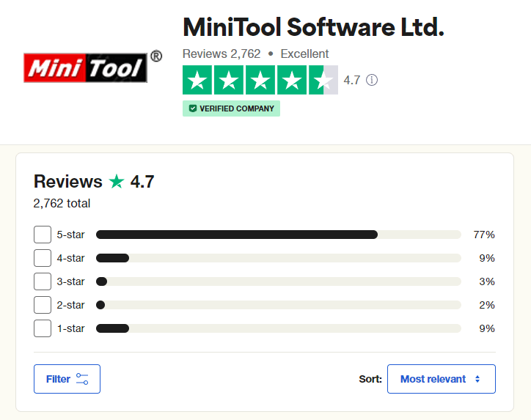
Task: Tick the 4-star filter checkbox
Action: (x=43, y=258)
